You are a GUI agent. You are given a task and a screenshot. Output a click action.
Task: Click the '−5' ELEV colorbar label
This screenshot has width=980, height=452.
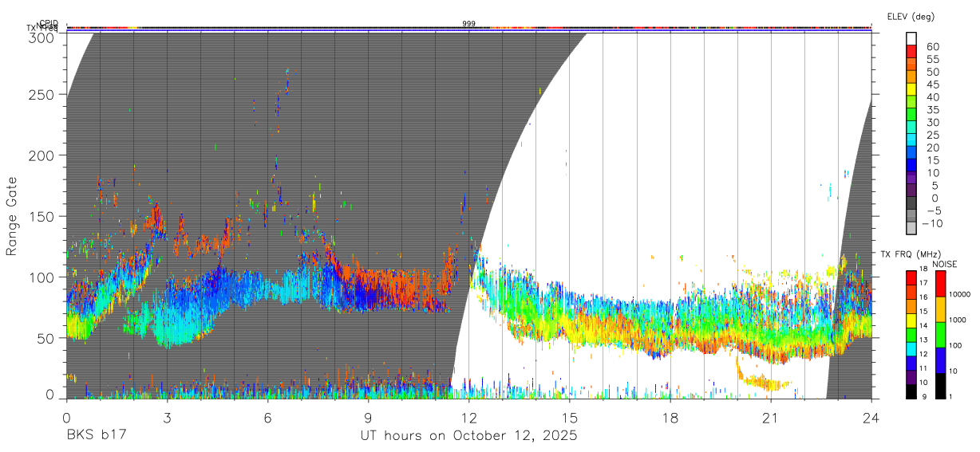[933, 210]
